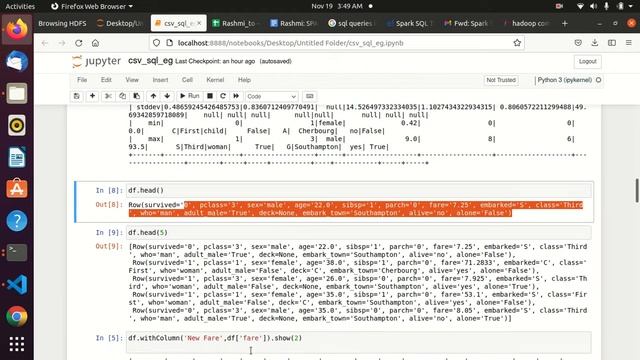Restart the kernel icon

223,96
